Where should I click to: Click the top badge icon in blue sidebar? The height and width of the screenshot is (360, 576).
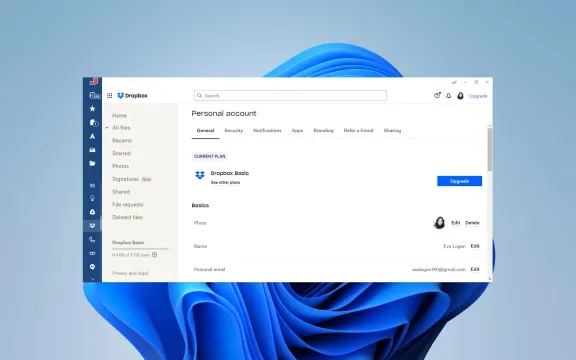[93, 81]
